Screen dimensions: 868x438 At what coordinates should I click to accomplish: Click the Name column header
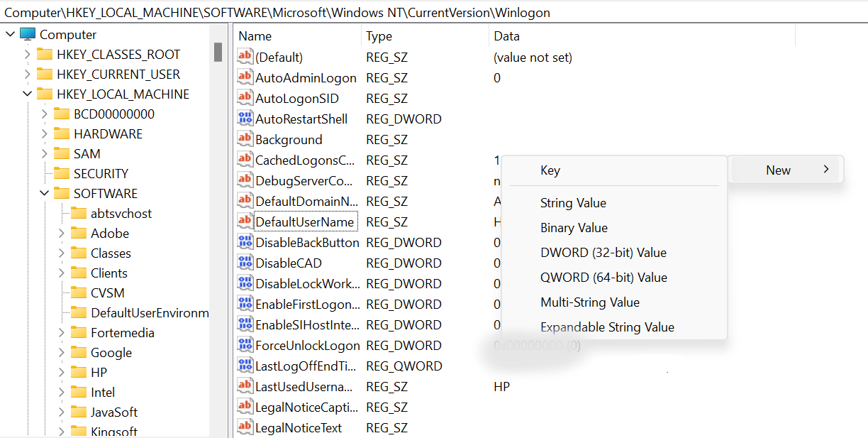[255, 35]
